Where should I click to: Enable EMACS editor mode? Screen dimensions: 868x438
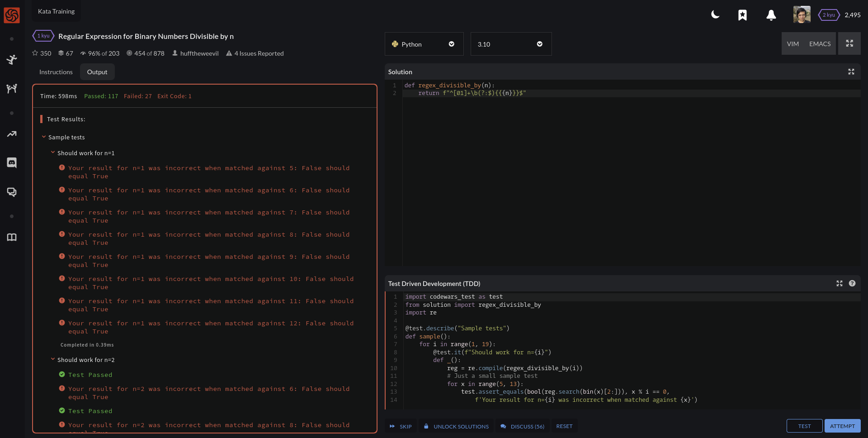pos(820,44)
